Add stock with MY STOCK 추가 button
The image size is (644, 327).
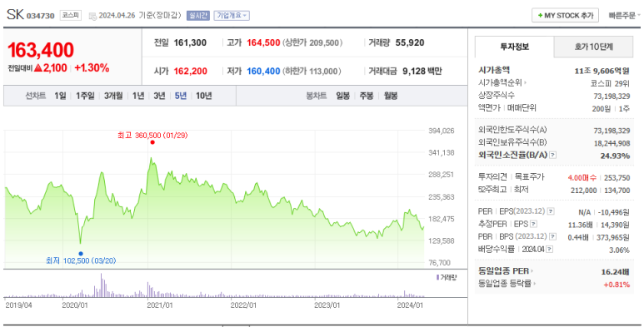pos(565,16)
